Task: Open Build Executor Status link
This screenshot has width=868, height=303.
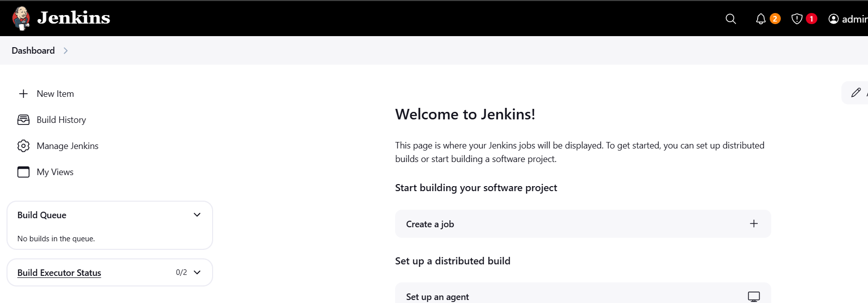Action: point(59,273)
